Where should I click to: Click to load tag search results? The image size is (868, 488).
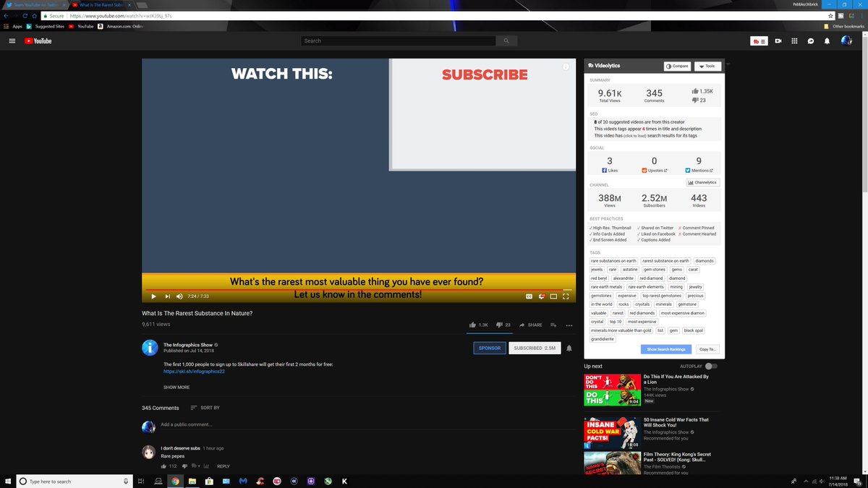click(x=634, y=135)
